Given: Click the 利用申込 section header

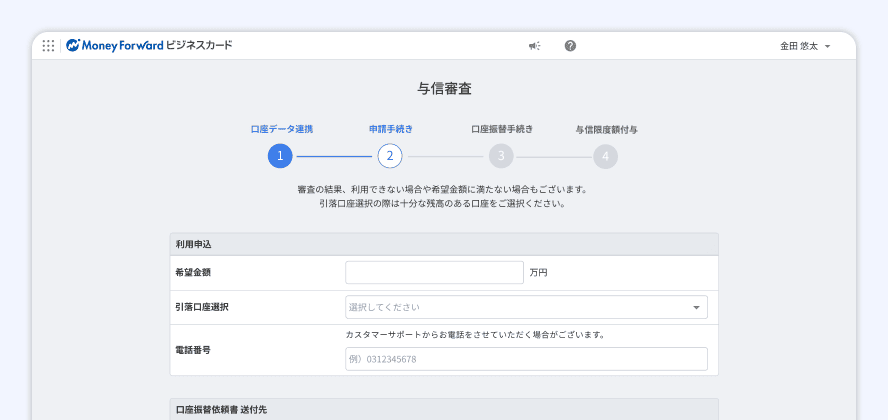Looking at the screenshot, I should click(x=194, y=244).
